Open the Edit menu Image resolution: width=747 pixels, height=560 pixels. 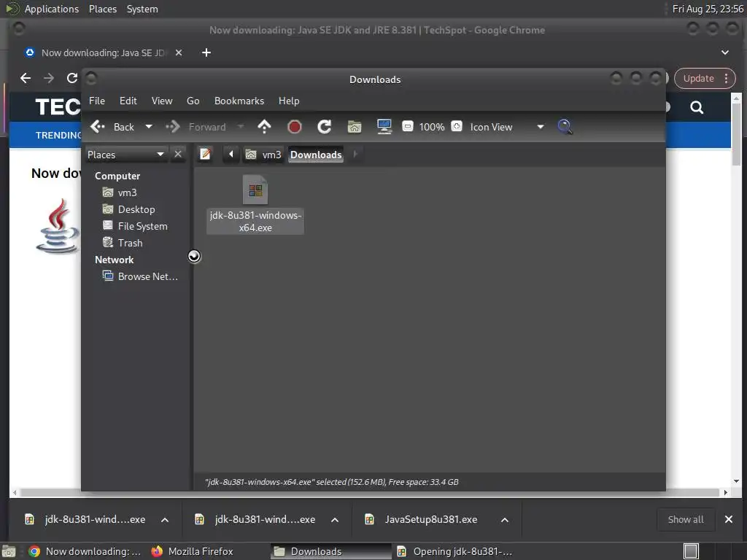(128, 101)
